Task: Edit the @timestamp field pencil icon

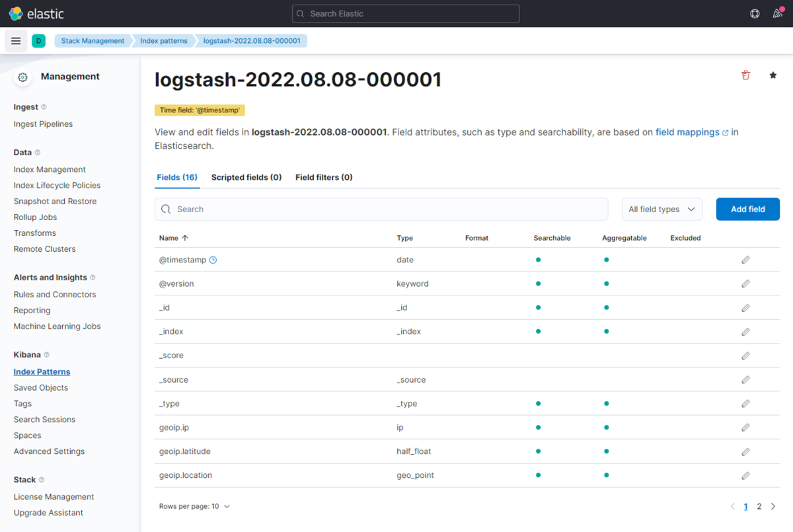Action: 745,260
